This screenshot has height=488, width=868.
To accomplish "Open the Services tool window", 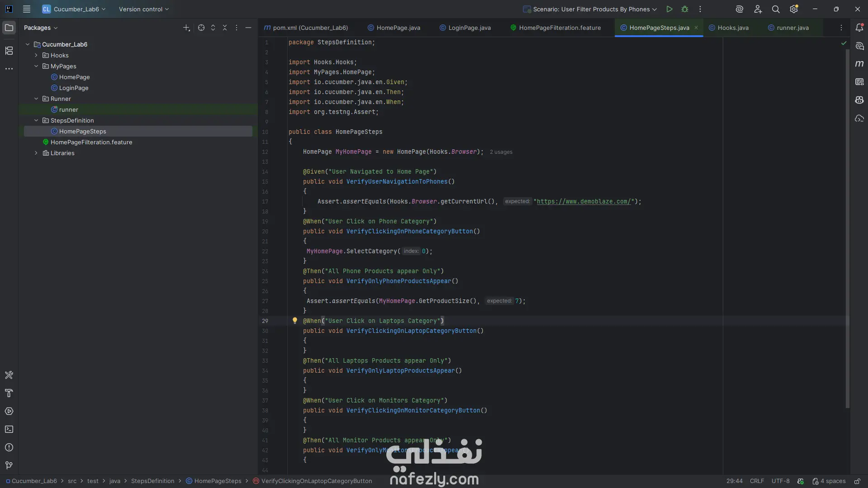I will (x=9, y=411).
